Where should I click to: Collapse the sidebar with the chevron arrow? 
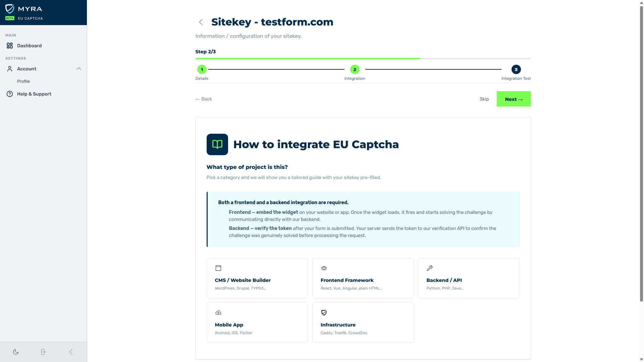[71, 352]
